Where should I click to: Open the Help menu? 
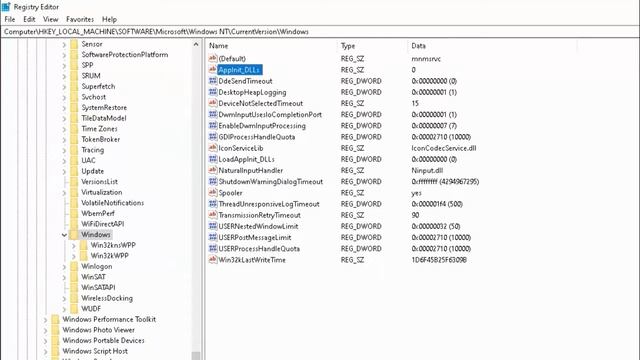[109, 19]
